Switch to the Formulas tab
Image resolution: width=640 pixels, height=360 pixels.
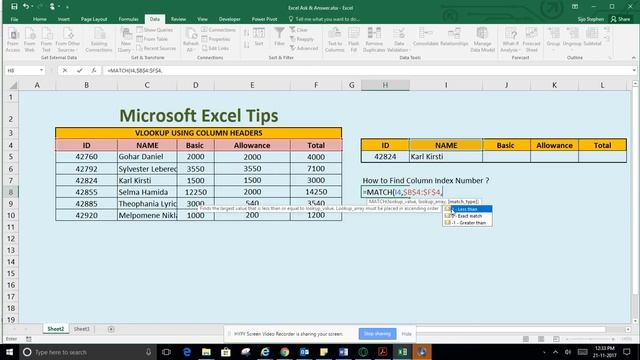129,19
